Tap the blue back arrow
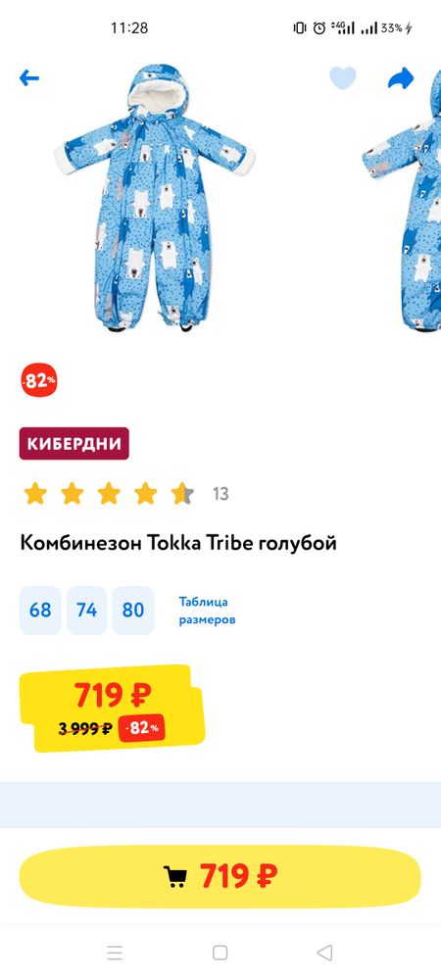 pyautogui.click(x=28, y=78)
